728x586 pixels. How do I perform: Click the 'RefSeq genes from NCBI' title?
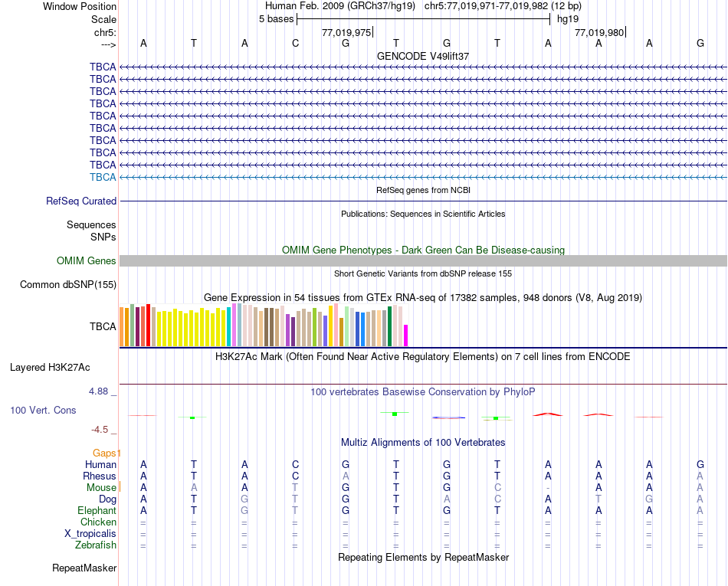coord(423,190)
